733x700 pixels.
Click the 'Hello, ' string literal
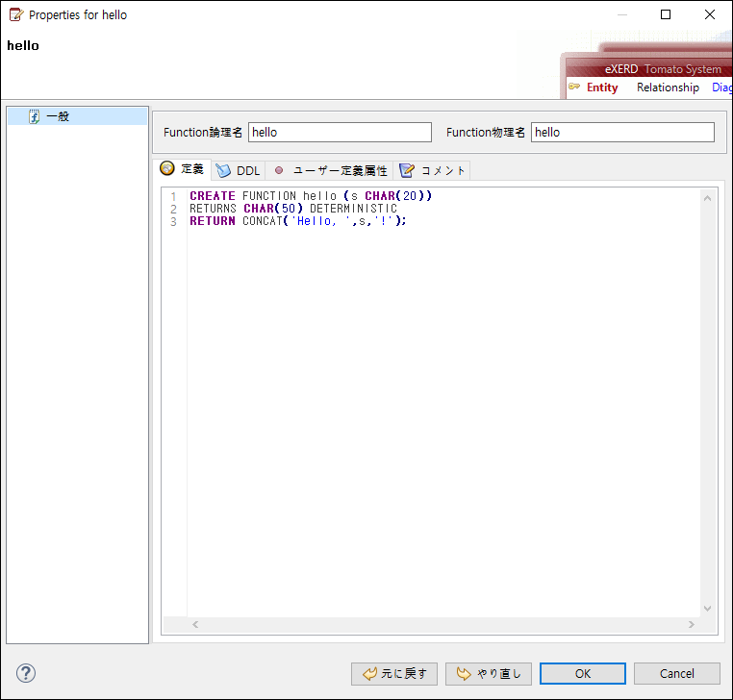[320, 221]
